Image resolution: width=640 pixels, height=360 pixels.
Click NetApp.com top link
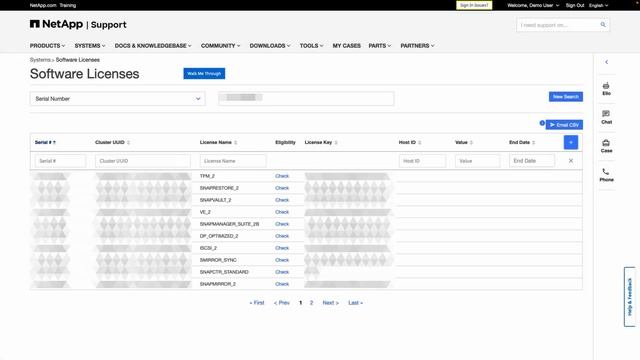(x=43, y=5)
